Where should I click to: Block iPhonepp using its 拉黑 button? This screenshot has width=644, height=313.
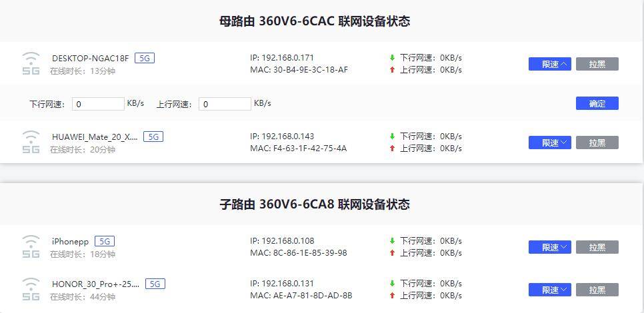[x=597, y=247]
